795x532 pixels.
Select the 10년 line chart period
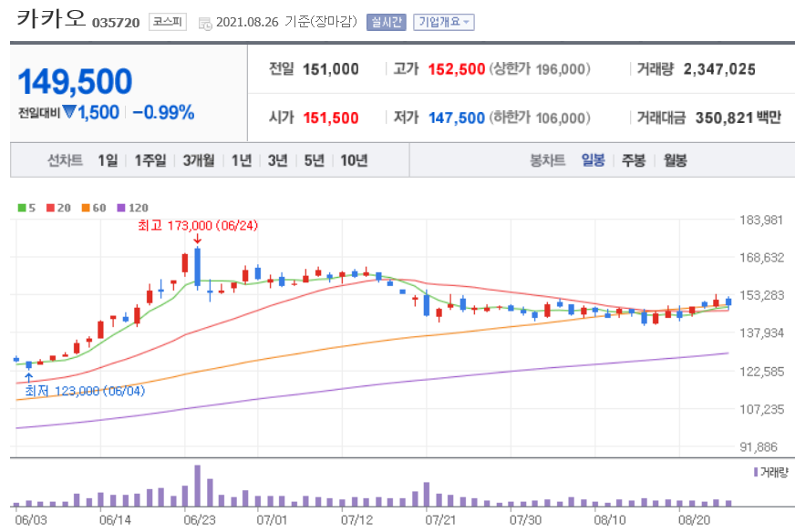[x=354, y=160]
